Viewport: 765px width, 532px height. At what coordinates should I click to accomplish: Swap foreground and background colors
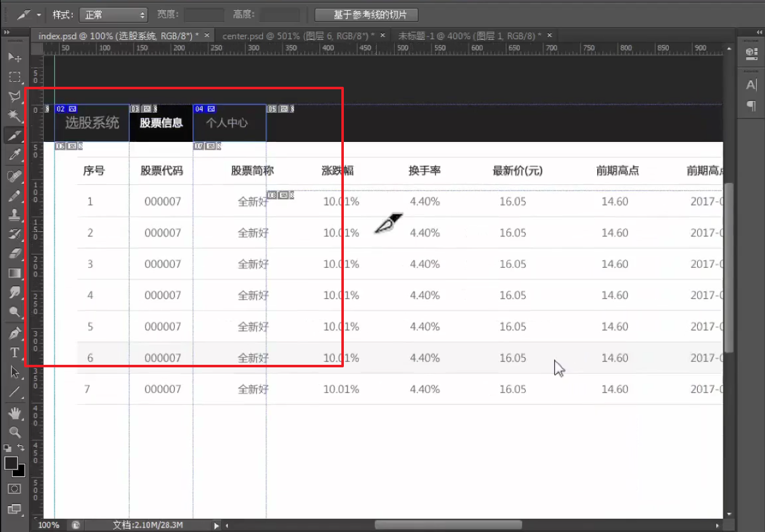[21, 448]
